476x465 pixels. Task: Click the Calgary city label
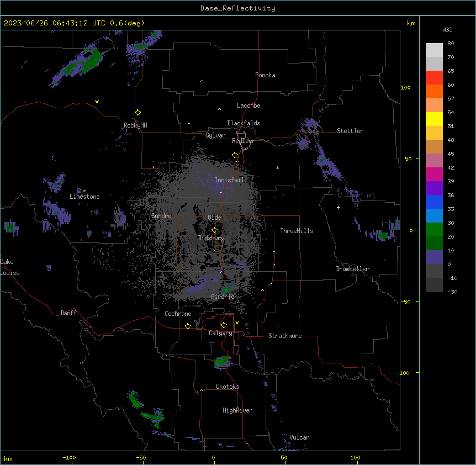pos(220,333)
